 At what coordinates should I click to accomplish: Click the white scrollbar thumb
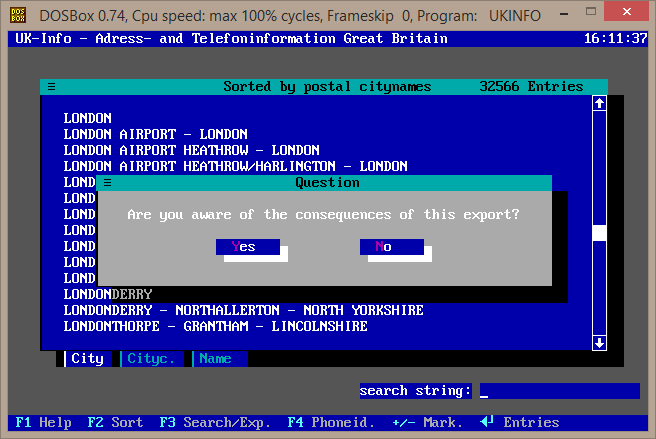click(x=600, y=233)
